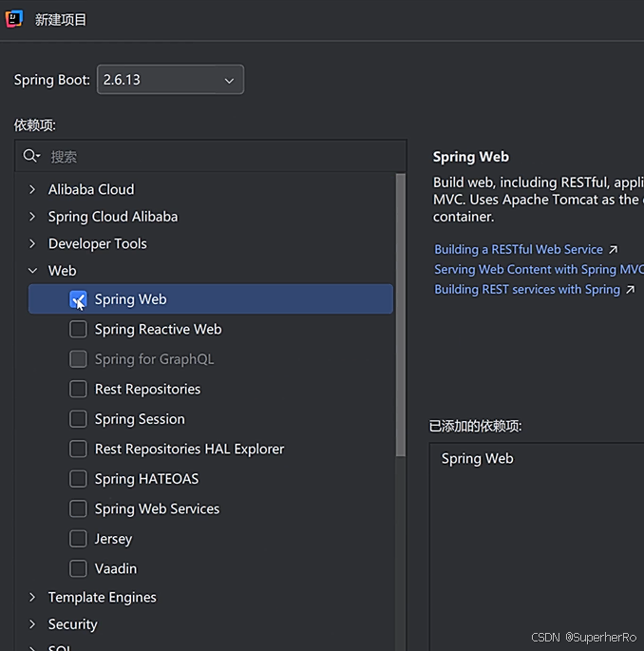Enable the Spring Web Services checkbox
The height and width of the screenshot is (651, 644).
coord(78,508)
